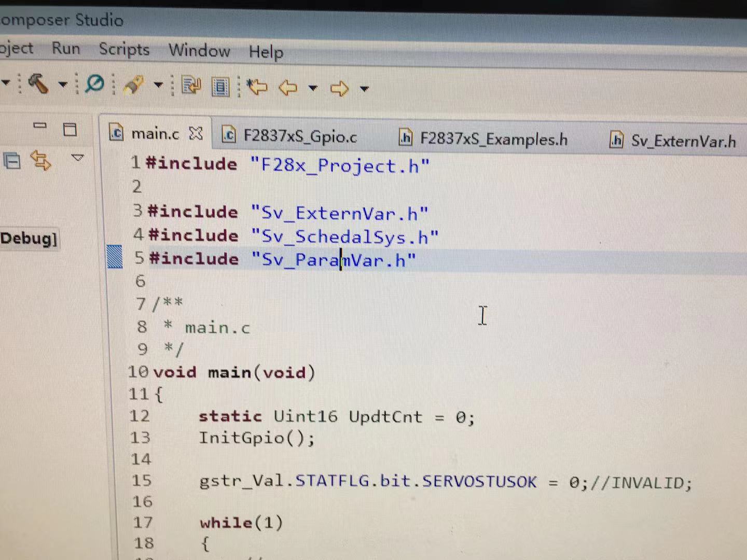The height and width of the screenshot is (560, 747).
Task: Switch to the F2837xS_Examples.h tab
Action: pos(483,139)
